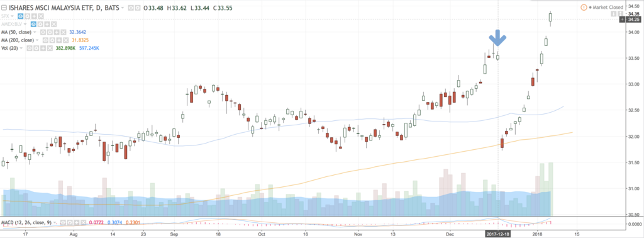The width and height of the screenshot is (644, 238).
Task: Hide MA (50, close) using eye icon
Action: tap(43, 32)
